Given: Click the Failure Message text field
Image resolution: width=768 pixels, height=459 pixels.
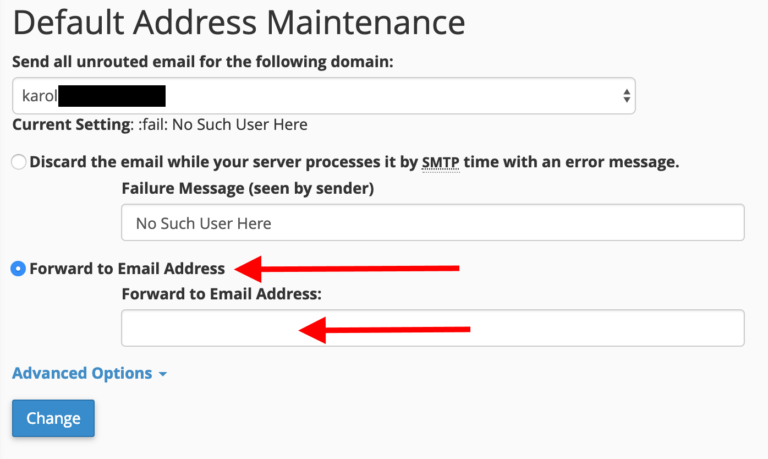Looking at the screenshot, I should (x=432, y=222).
